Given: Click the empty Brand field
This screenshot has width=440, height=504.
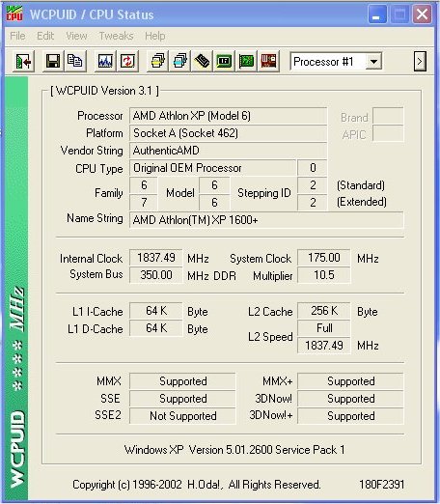Looking at the screenshot, I should [388, 117].
